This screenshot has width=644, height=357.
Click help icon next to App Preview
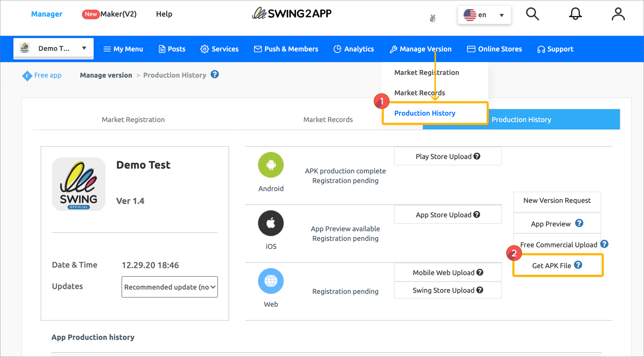tap(579, 223)
